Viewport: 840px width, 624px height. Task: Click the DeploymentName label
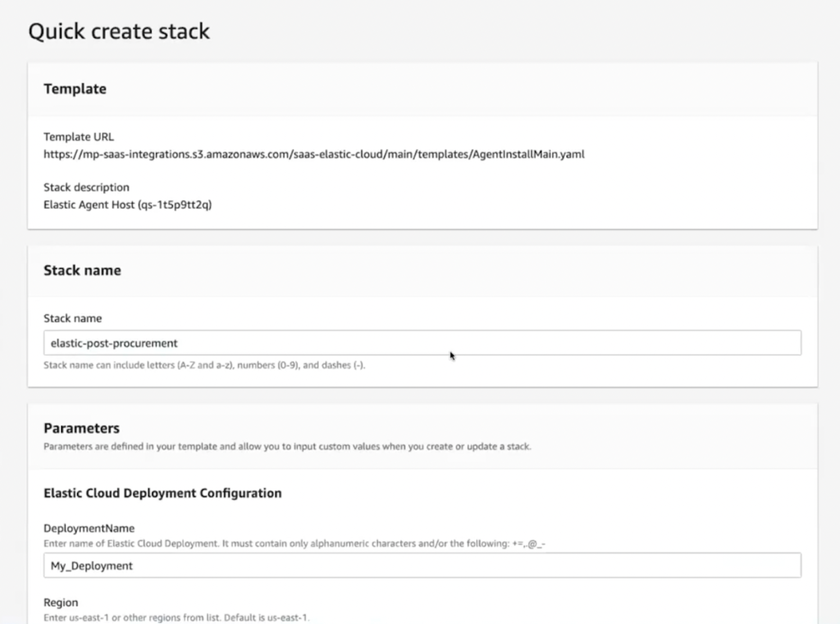point(89,529)
